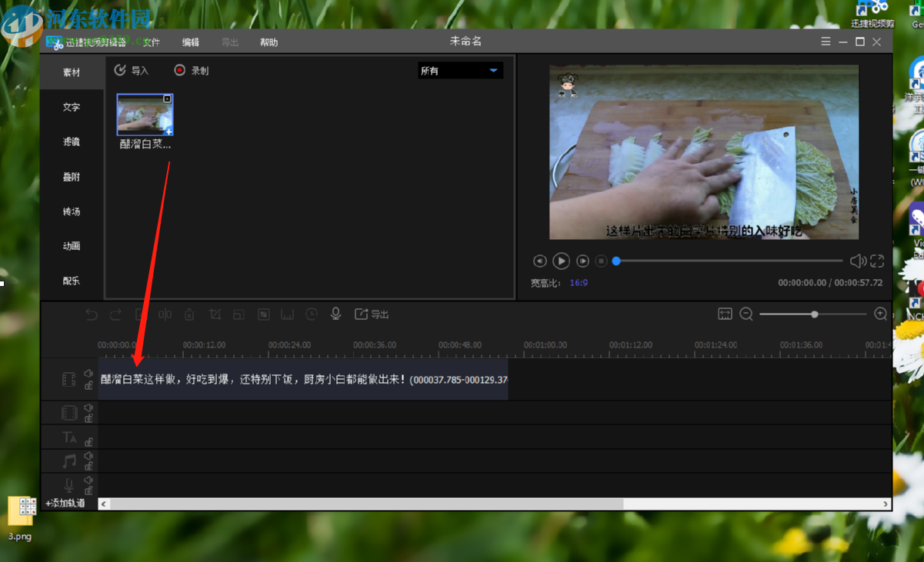Click the Mosaic icon in timeline toolbar
Viewport: 924px width, 562px height.
coord(263,314)
